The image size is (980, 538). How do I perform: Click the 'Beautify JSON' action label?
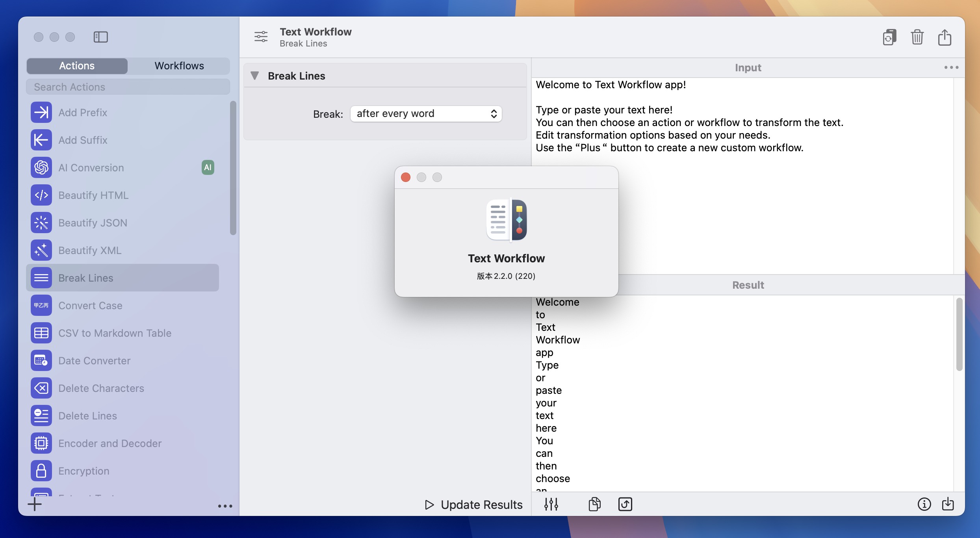(93, 223)
